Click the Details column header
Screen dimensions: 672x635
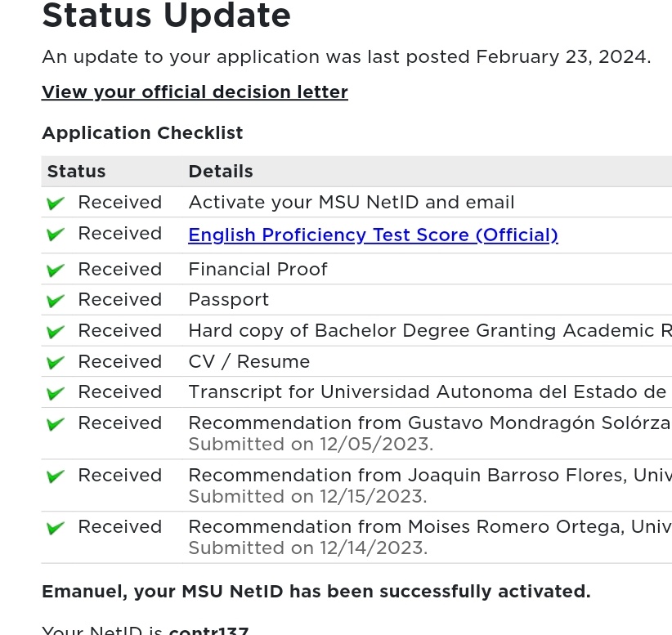(x=221, y=172)
